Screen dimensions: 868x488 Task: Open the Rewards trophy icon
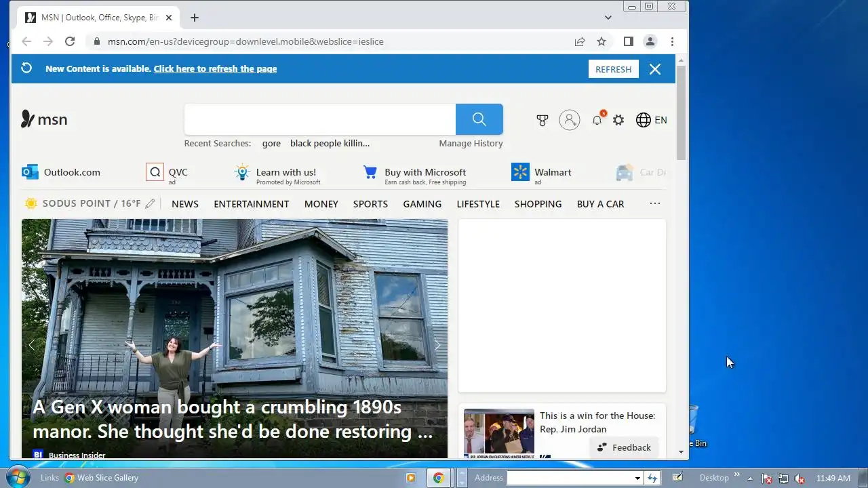(x=542, y=120)
